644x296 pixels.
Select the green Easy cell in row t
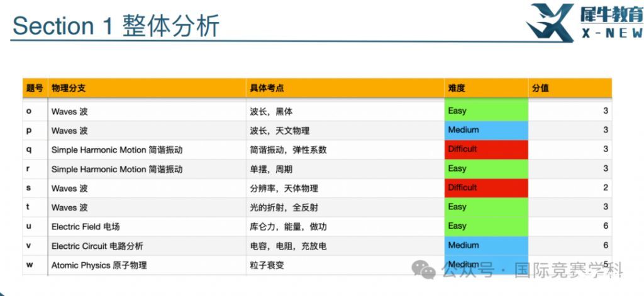(x=486, y=207)
